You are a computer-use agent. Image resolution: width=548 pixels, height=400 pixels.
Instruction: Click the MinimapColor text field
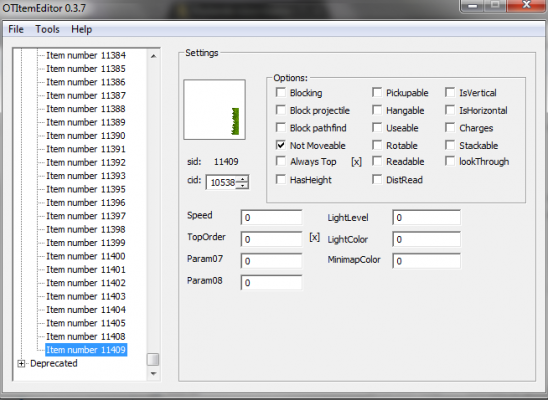(x=426, y=261)
